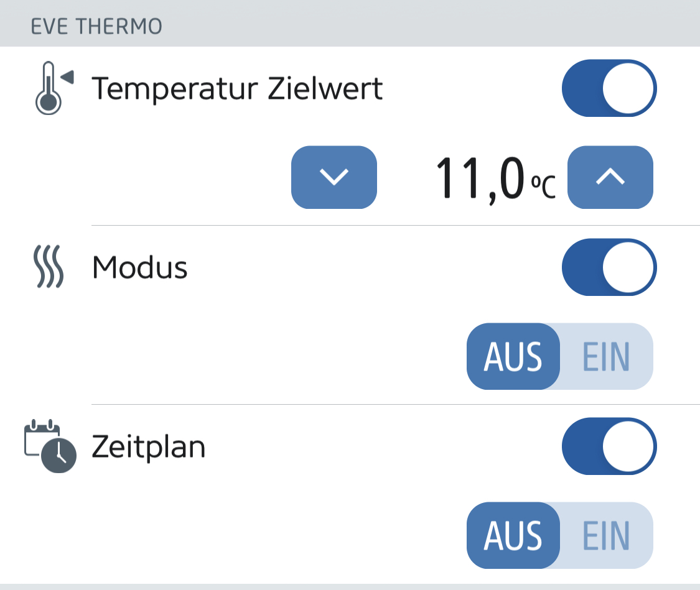Image resolution: width=700 pixels, height=590 pixels.
Task: Click the EVE THERMO section header
Action: point(96,27)
